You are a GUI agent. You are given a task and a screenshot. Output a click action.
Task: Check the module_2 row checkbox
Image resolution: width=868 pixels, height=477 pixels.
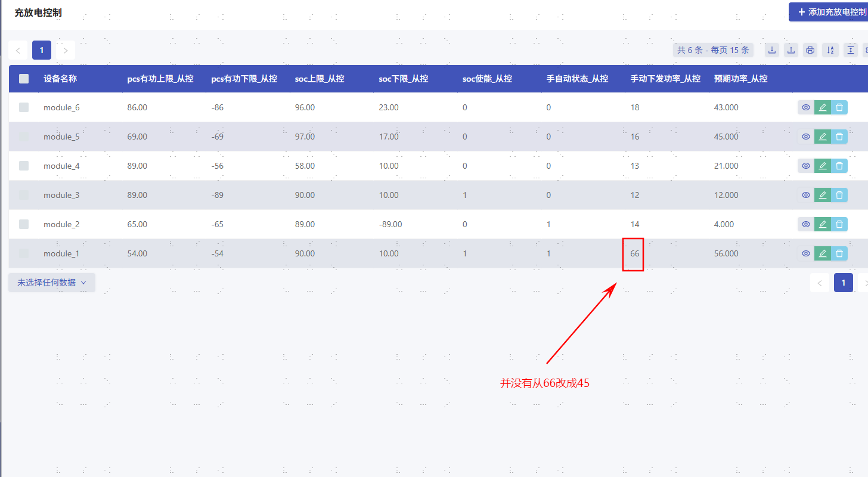[24, 224]
